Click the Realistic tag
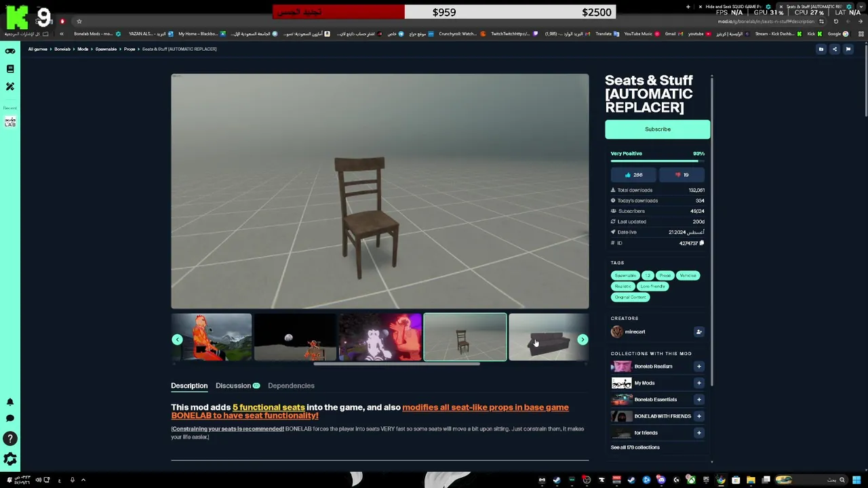This screenshot has height=488, width=868. coord(623,286)
